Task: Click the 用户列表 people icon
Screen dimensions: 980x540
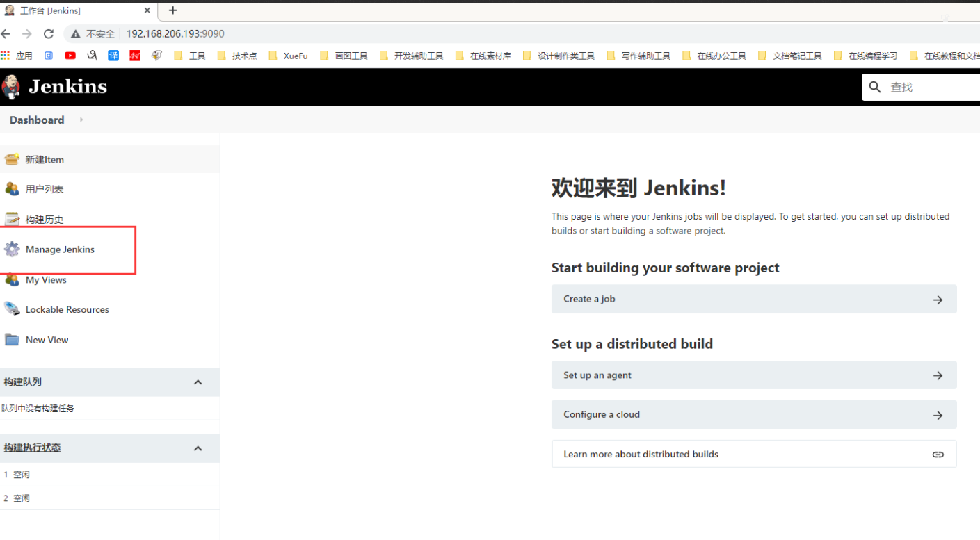Action: [x=12, y=189]
